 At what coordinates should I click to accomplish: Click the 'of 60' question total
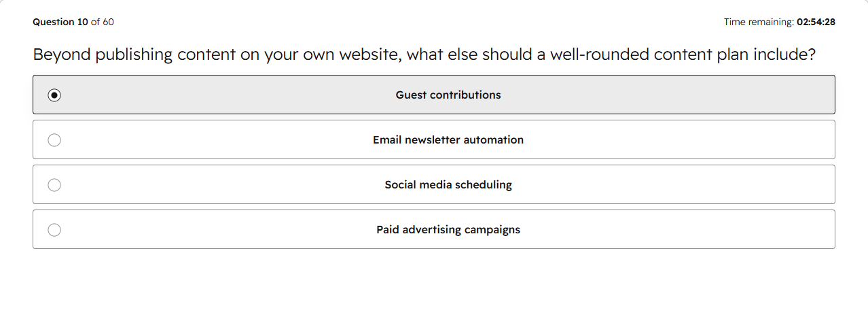click(x=103, y=22)
